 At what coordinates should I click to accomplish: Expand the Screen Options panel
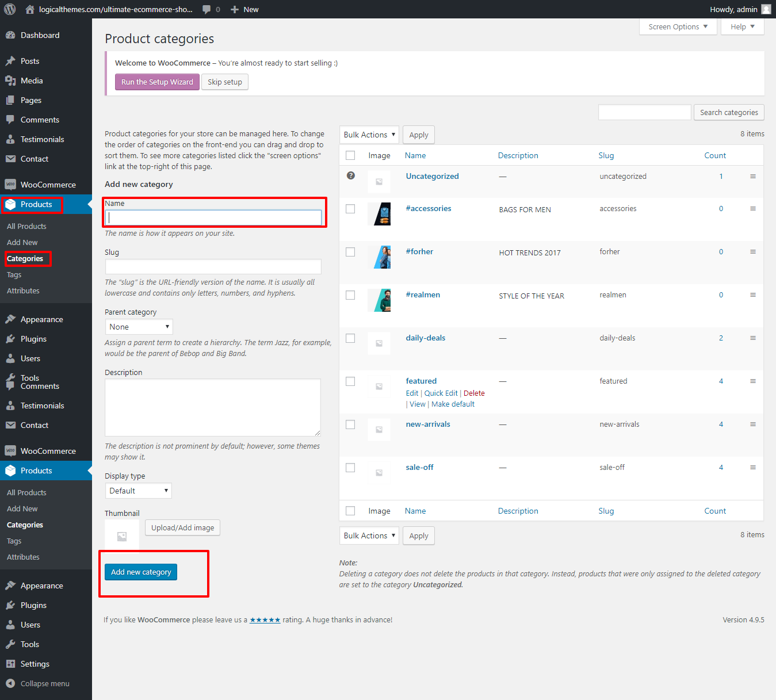pyautogui.click(x=678, y=27)
